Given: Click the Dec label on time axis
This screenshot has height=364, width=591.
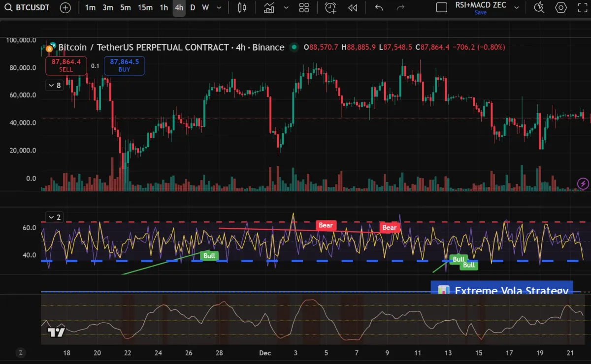Looking at the screenshot, I should (x=265, y=353).
